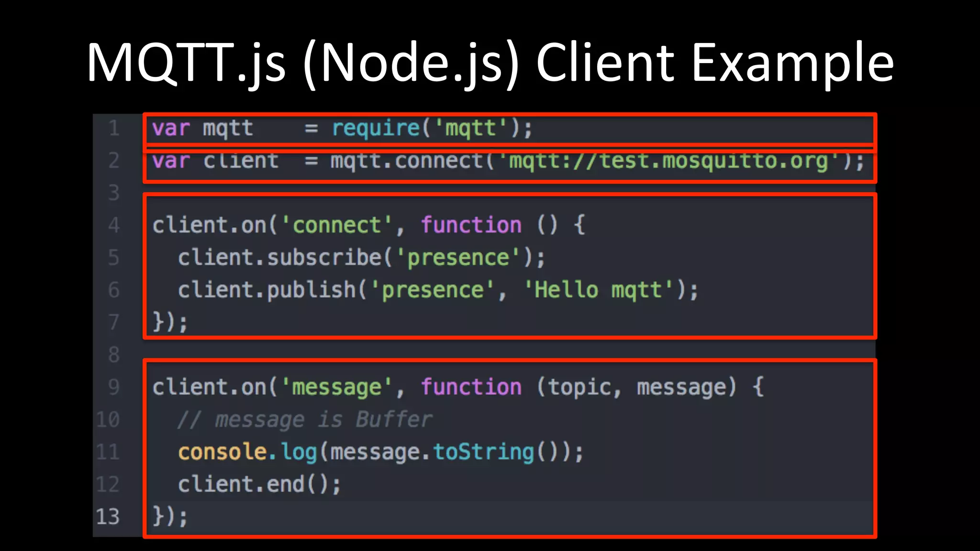The width and height of the screenshot is (980, 551).
Task: Click line number 10 in the gutter
Action: click(x=108, y=419)
